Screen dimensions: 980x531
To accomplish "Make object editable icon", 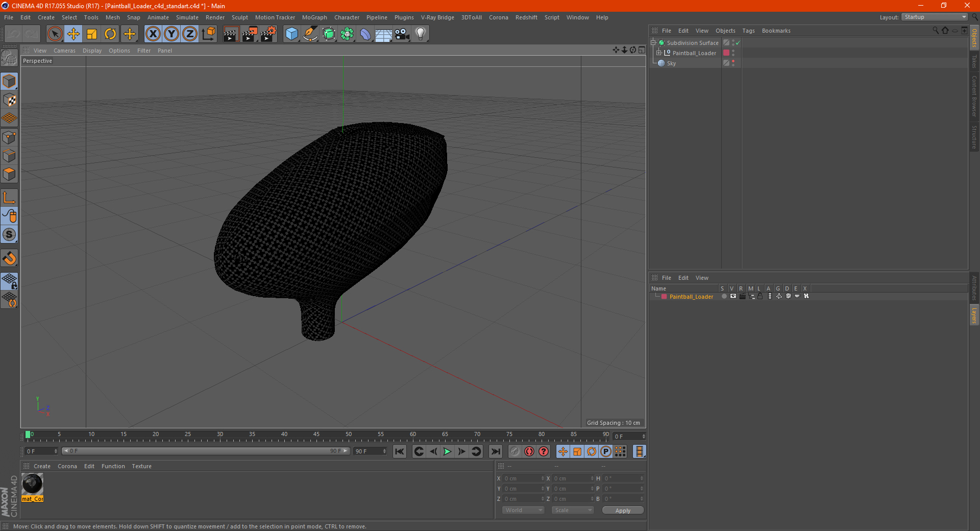I will [x=9, y=58].
